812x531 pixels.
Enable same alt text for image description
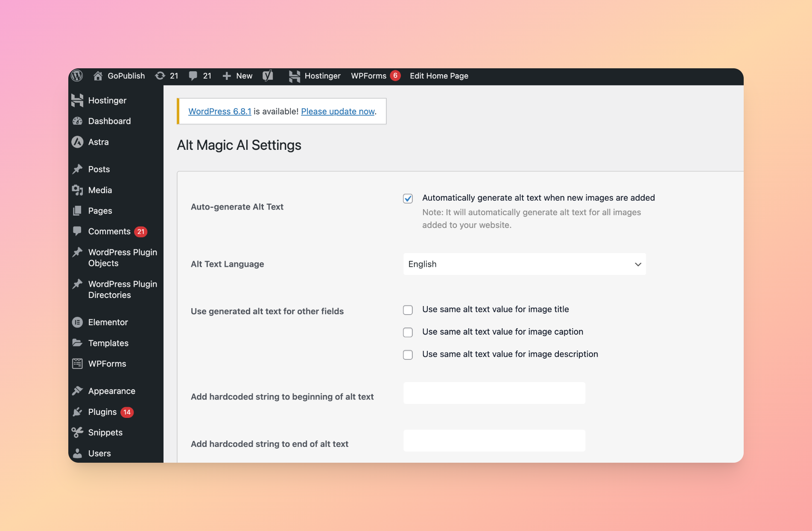tap(408, 355)
